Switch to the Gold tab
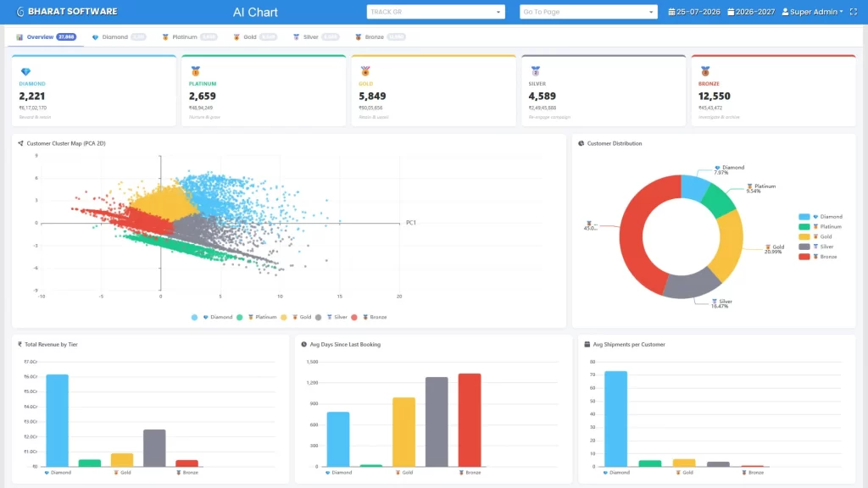The height and width of the screenshot is (488, 868). 254,37
